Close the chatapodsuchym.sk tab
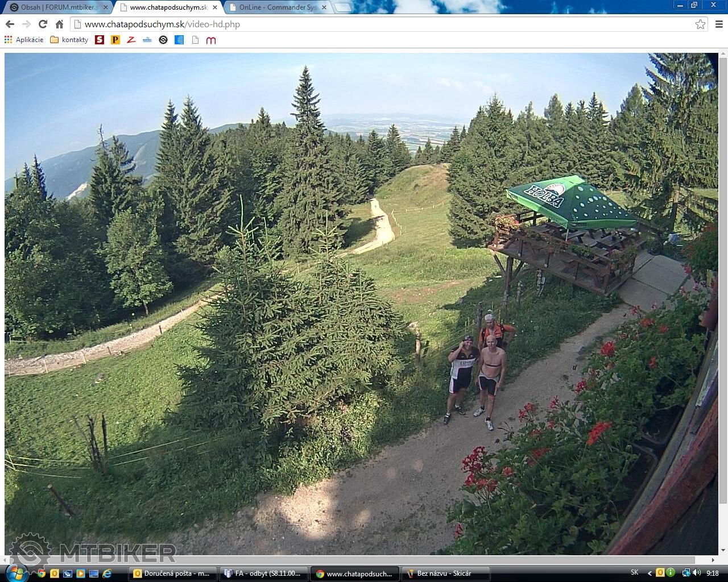The width and height of the screenshot is (728, 582). (216, 7)
